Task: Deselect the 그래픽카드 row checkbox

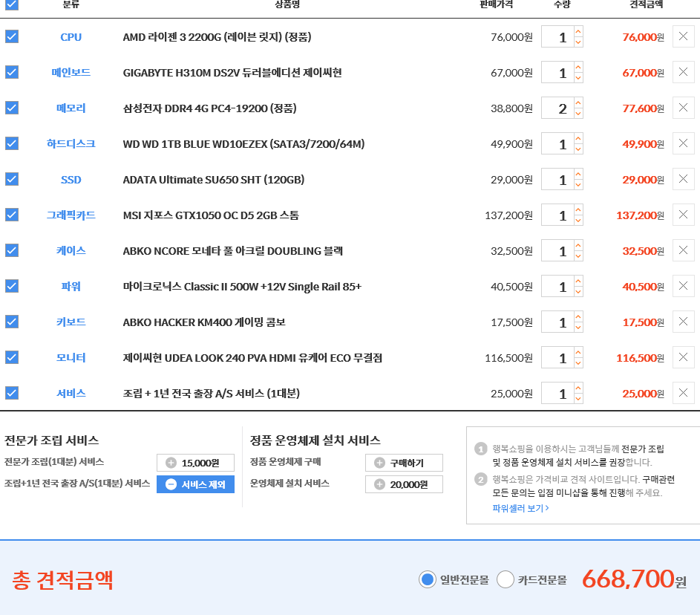Action: pos(12,215)
